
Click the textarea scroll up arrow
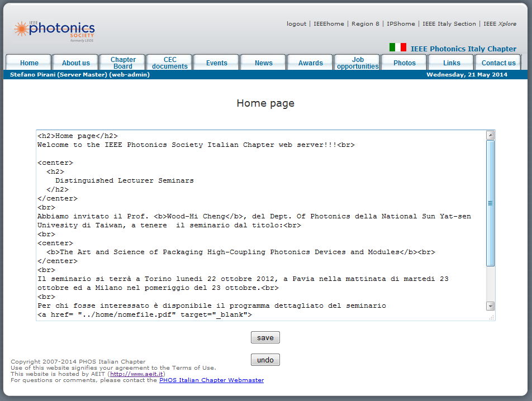pyautogui.click(x=490, y=135)
